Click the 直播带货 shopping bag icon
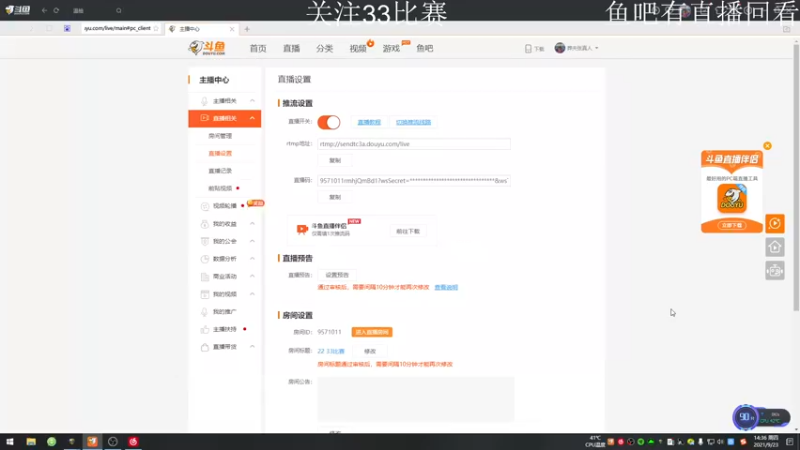This screenshot has width=800, height=450. [x=205, y=347]
